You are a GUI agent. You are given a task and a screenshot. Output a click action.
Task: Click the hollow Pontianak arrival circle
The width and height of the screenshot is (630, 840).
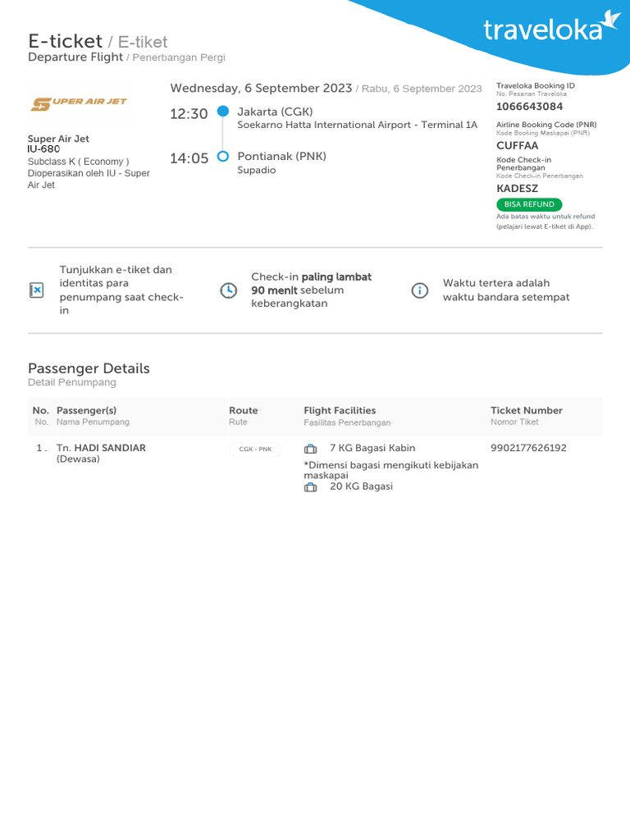click(222, 157)
